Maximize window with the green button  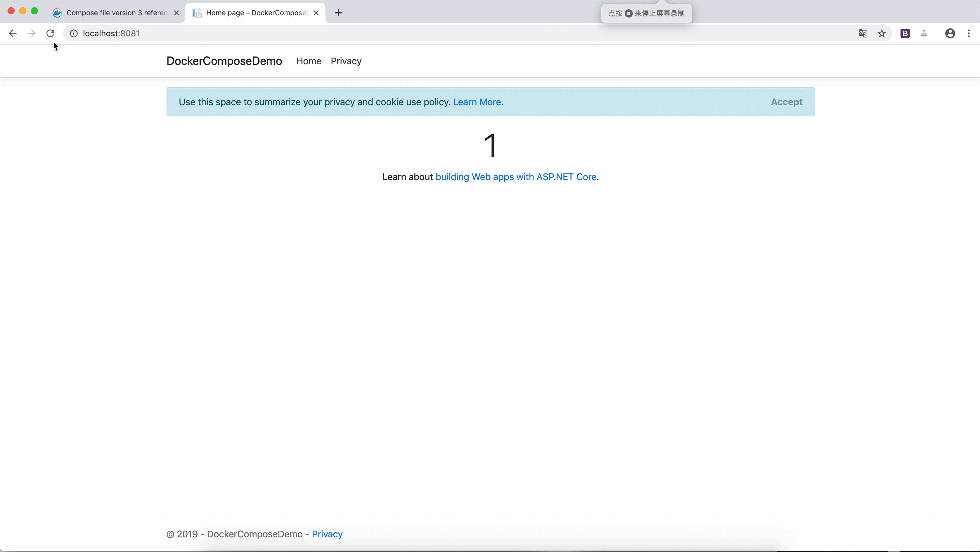coord(34,11)
